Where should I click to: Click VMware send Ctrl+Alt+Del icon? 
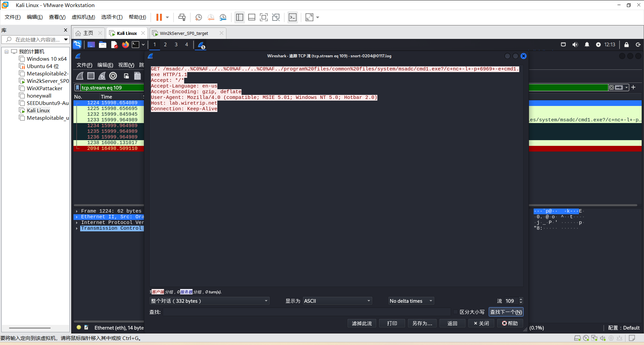pyautogui.click(x=182, y=17)
